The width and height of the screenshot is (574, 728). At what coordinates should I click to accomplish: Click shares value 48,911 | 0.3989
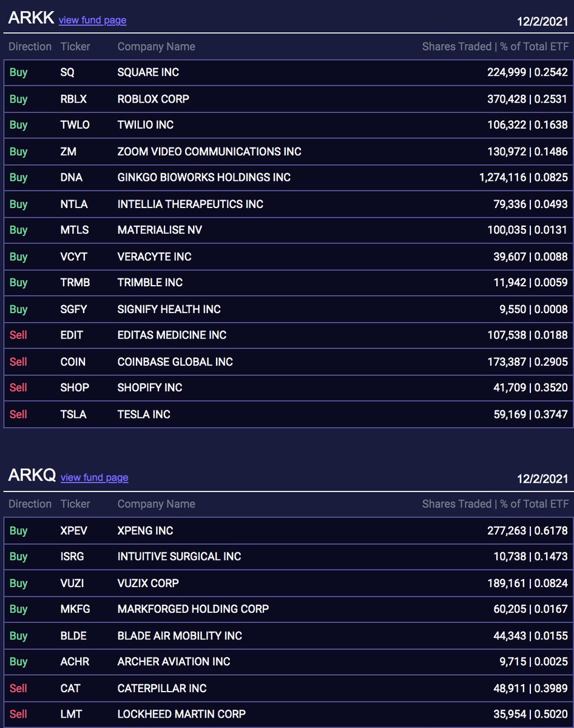[x=530, y=689]
